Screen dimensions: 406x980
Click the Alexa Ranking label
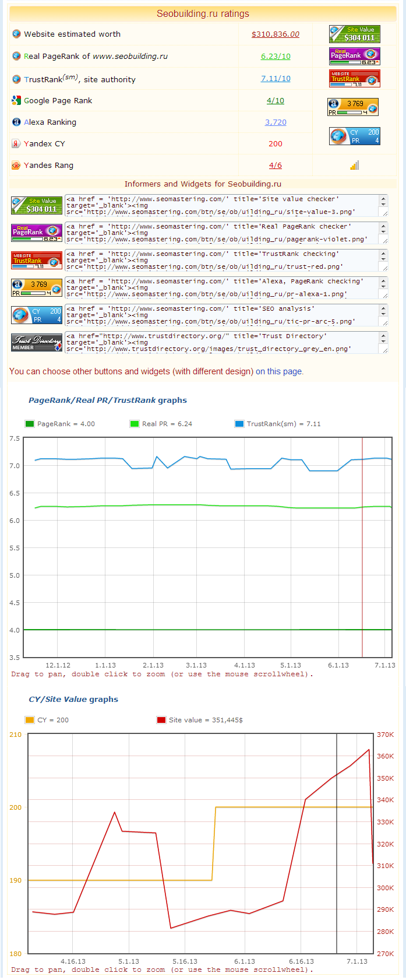coord(50,122)
